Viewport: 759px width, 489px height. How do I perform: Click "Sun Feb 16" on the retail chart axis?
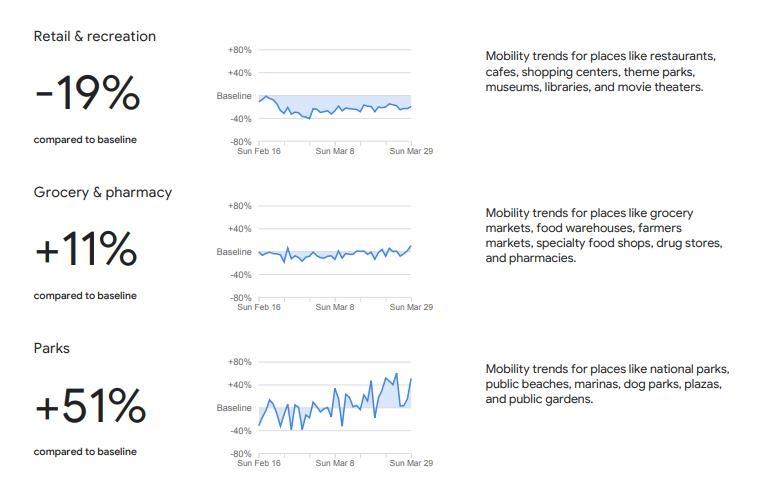click(258, 152)
